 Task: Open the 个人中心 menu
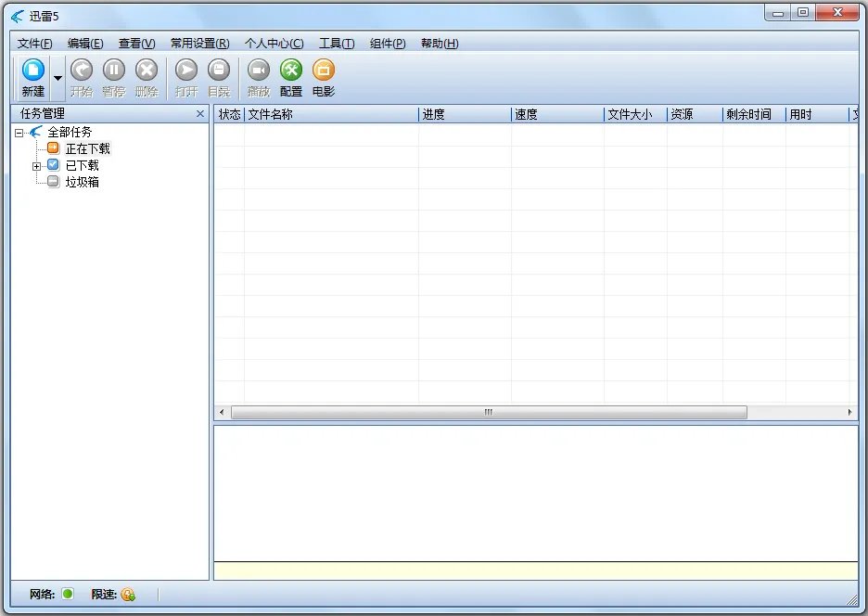274,43
